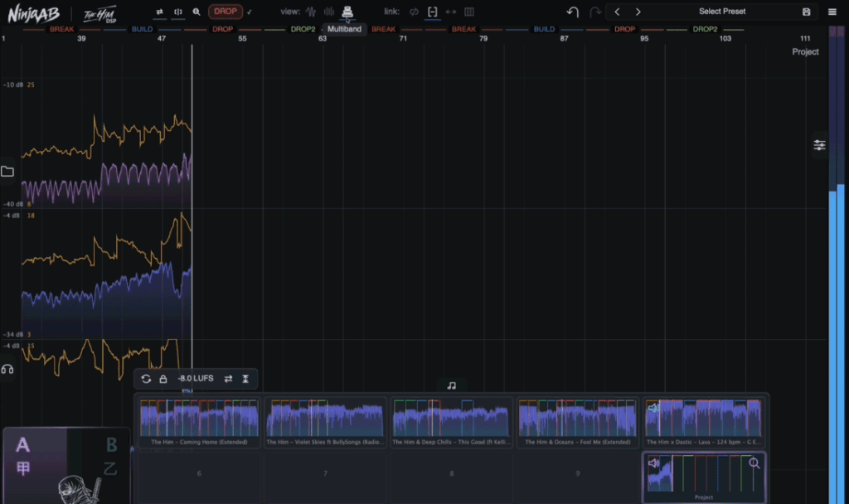This screenshot has width=849, height=504.
Task: Click the -10 dB label on top band
Action: pyautogui.click(x=13, y=85)
